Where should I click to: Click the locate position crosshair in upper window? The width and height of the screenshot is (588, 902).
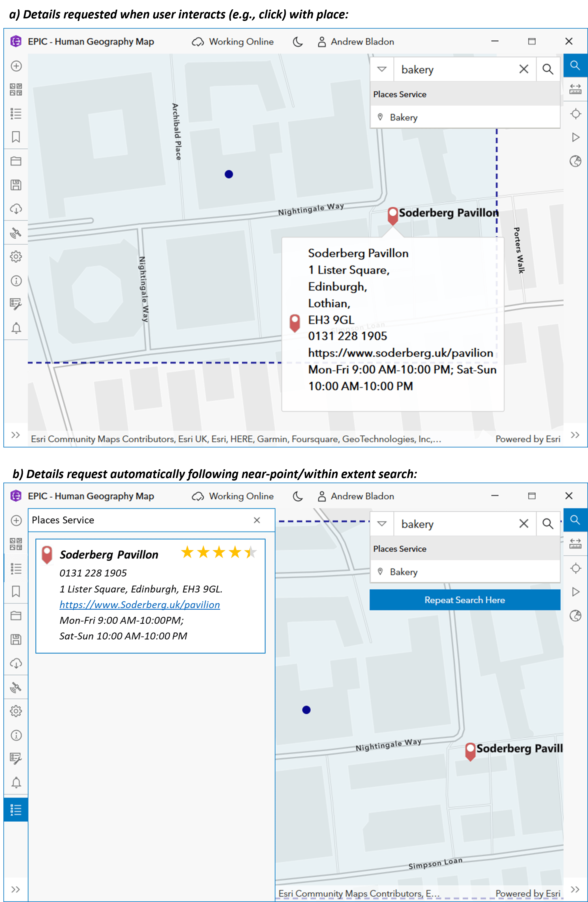click(575, 114)
